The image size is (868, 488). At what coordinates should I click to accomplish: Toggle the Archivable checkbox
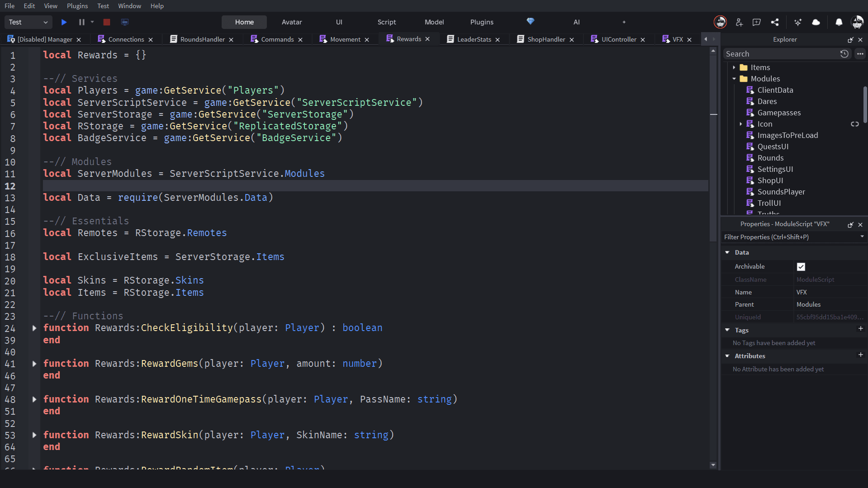[801, 267]
